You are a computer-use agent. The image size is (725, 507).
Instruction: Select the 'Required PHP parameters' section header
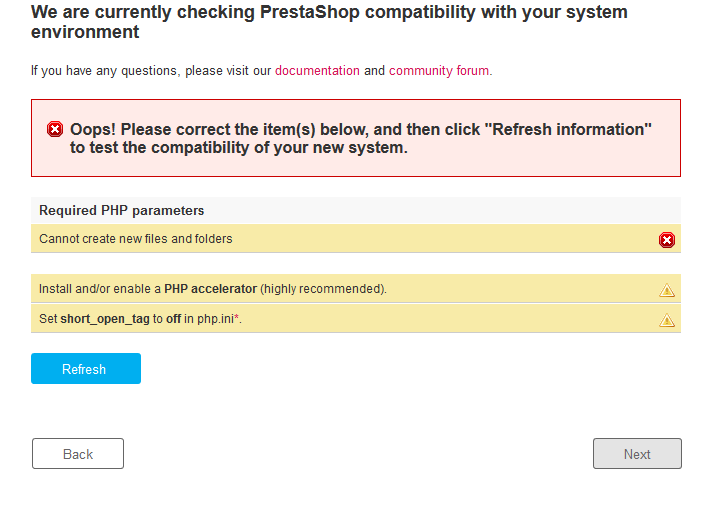coord(121,211)
